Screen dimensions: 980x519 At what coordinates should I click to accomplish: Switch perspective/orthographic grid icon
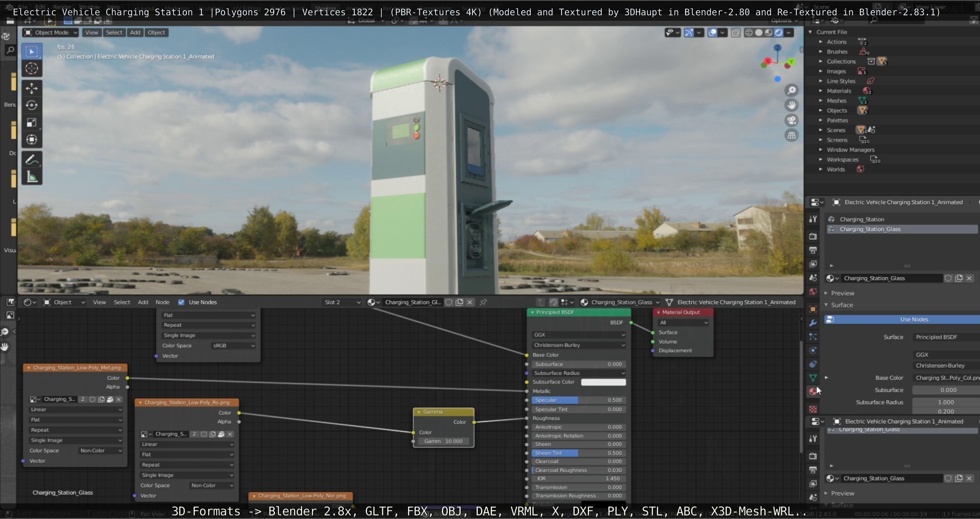792,136
